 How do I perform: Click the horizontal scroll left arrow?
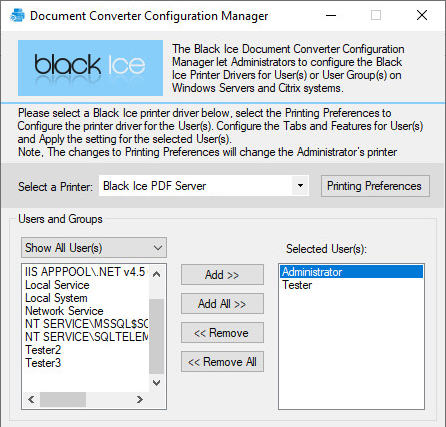[x=31, y=399]
